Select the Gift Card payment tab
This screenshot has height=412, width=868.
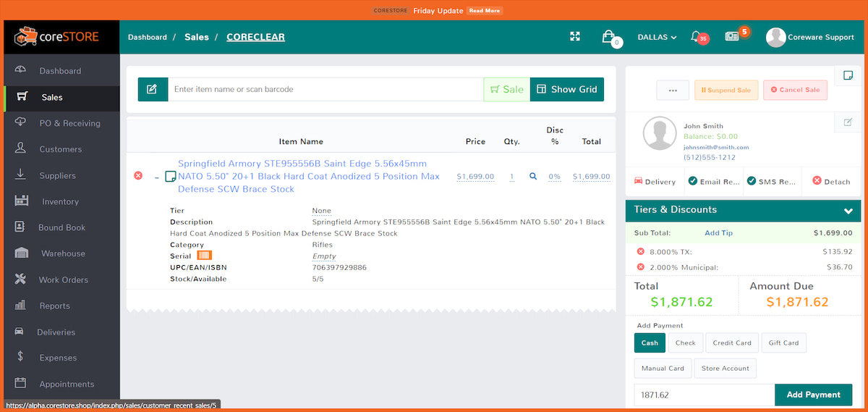(x=784, y=343)
